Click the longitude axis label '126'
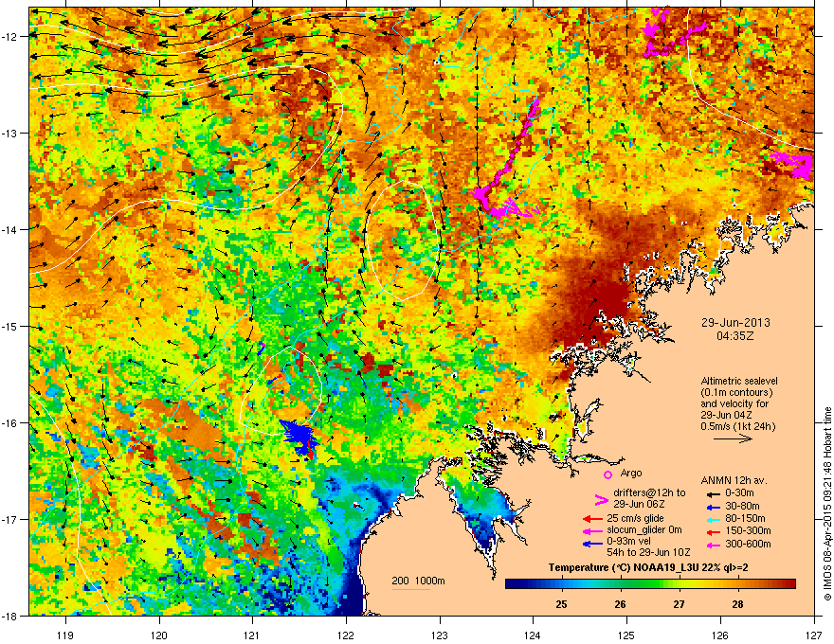834x644 pixels. click(x=720, y=635)
